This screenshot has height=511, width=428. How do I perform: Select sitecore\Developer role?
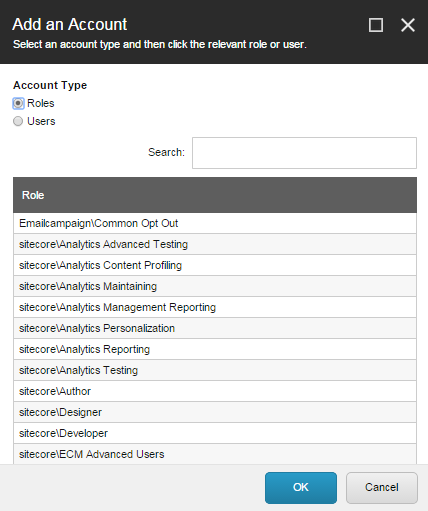[215, 433]
